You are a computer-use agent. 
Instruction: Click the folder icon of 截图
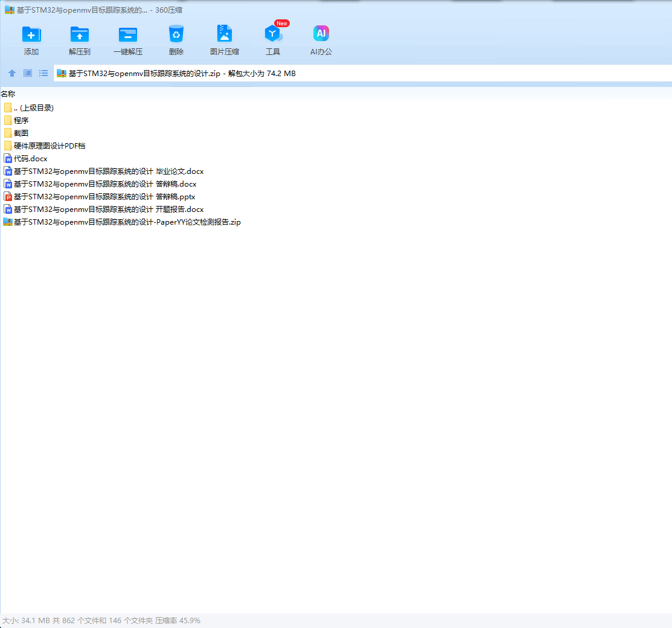[8, 133]
